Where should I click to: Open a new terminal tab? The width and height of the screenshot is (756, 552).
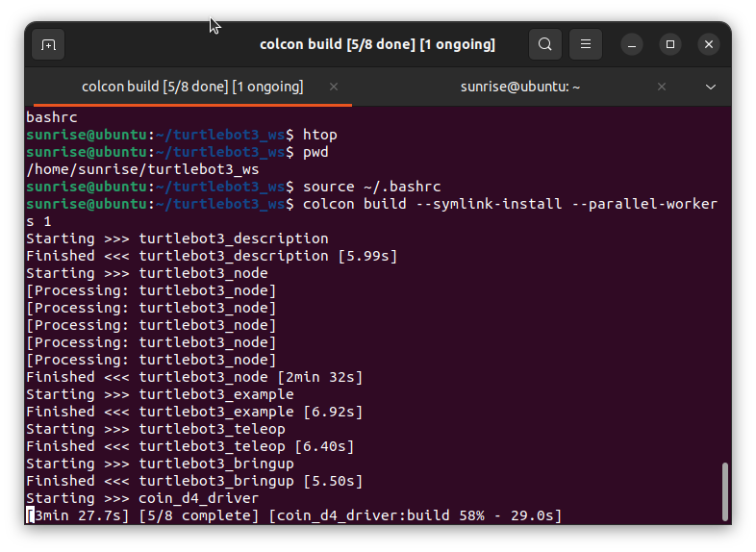coord(48,44)
